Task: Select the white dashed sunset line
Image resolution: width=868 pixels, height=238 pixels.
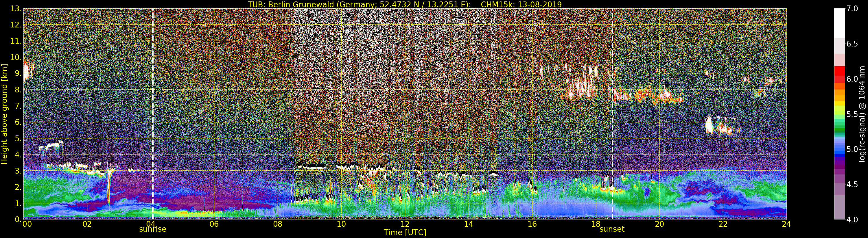Action: tap(612, 114)
